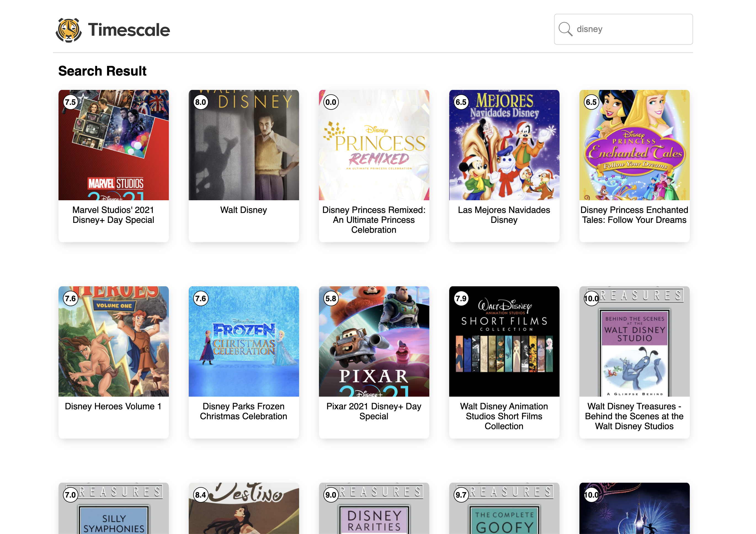This screenshot has width=756, height=534.
Task: Click the 0.0 rating badge on Princess Remixed
Action: pos(331,102)
